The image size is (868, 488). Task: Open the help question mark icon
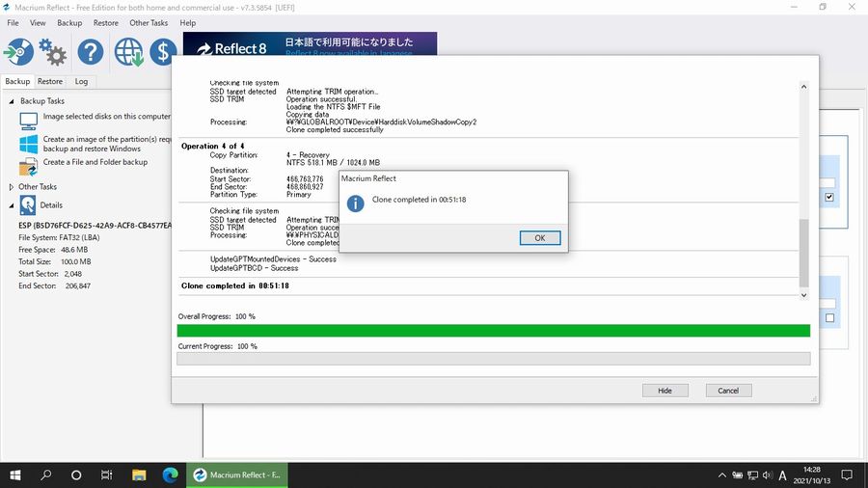(x=91, y=52)
